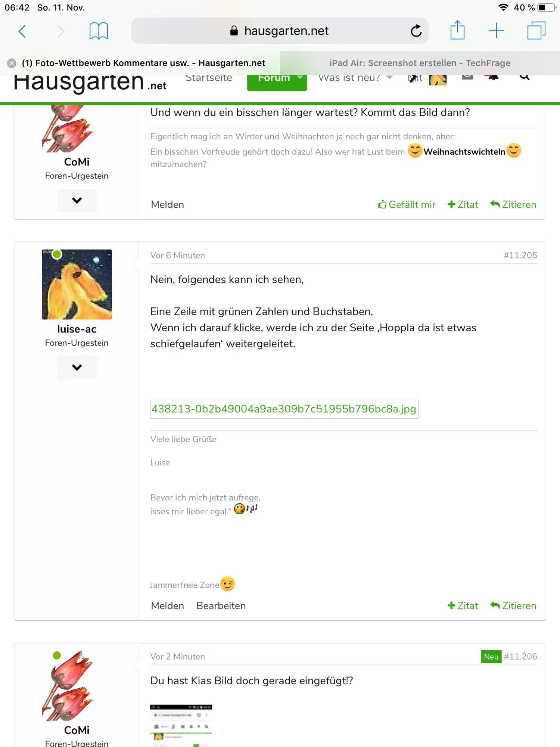Open Safari bookmarks book icon

coord(99,31)
